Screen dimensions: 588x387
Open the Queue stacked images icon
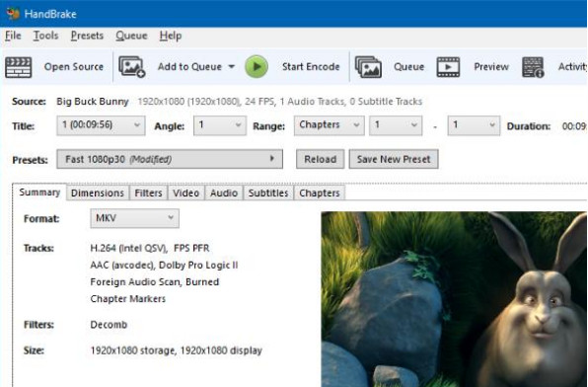[368, 67]
